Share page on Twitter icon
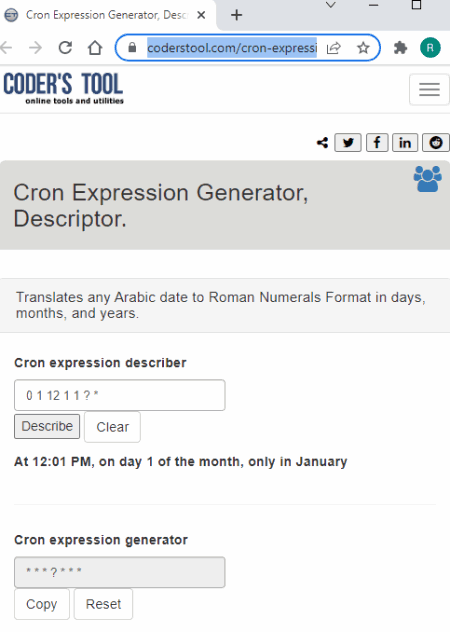 pos(348,143)
